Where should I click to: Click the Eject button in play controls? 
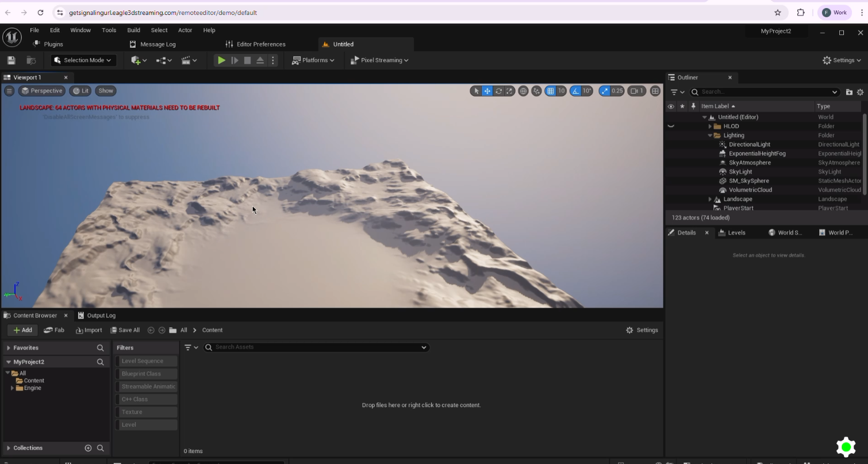pos(260,60)
